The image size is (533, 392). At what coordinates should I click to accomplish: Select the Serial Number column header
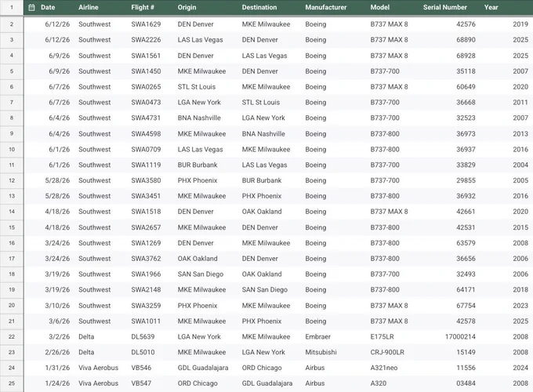point(445,7)
